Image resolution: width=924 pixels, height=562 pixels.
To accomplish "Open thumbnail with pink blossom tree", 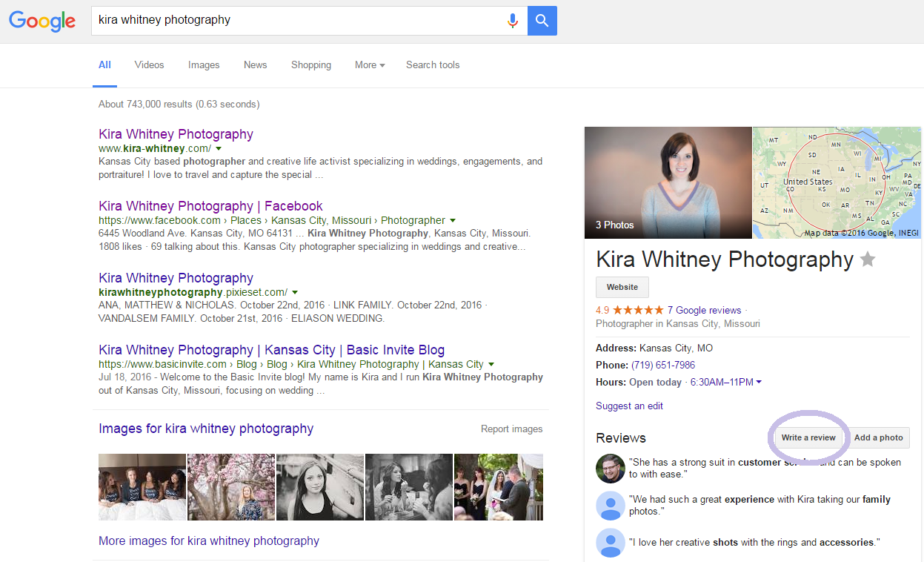I will click(x=230, y=487).
